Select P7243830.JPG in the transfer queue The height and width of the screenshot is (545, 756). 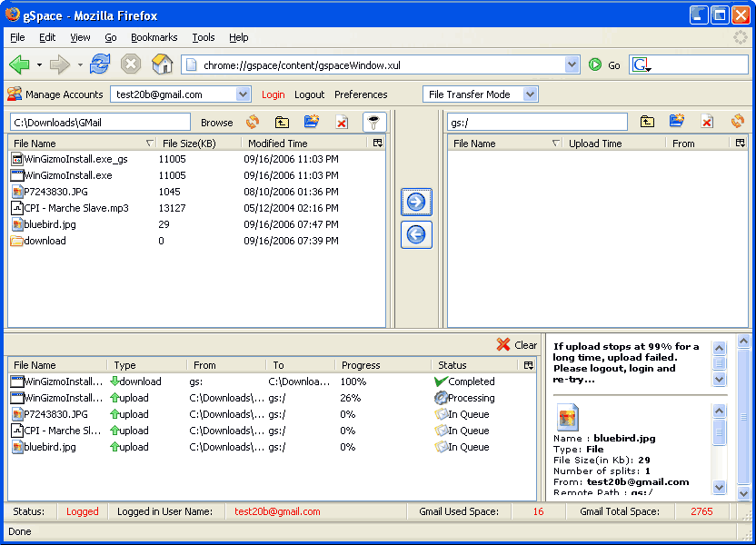pos(273,414)
